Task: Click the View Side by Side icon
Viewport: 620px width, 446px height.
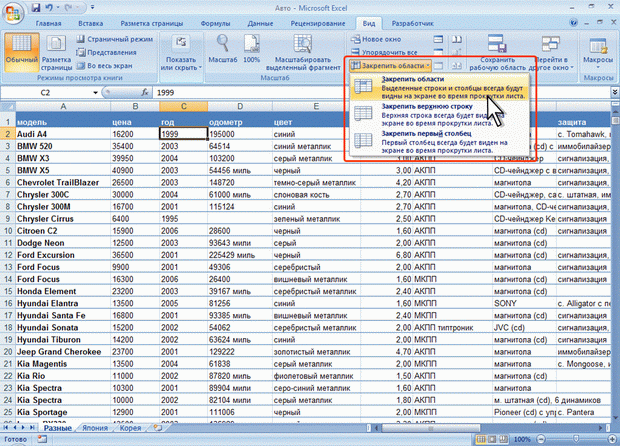Action: coord(457,39)
